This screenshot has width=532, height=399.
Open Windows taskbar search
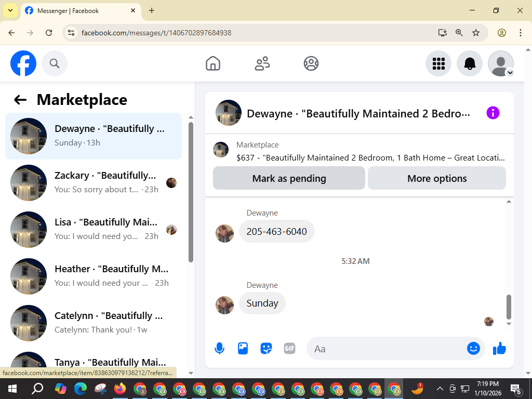(37, 389)
